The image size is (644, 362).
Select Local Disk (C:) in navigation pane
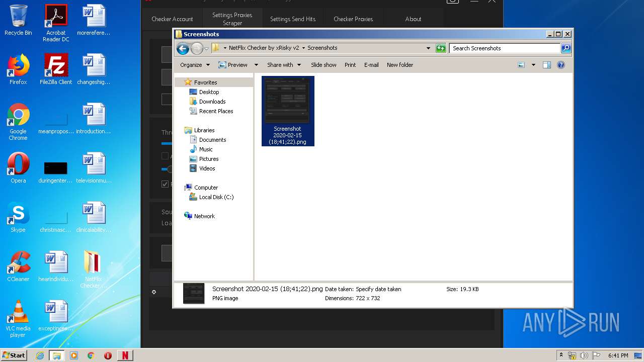click(x=216, y=197)
